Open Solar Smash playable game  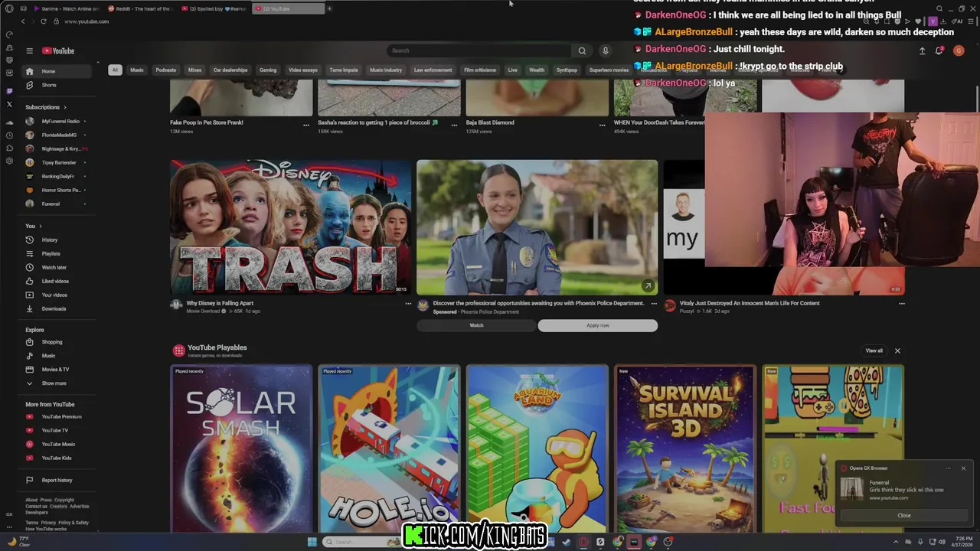pos(241,448)
